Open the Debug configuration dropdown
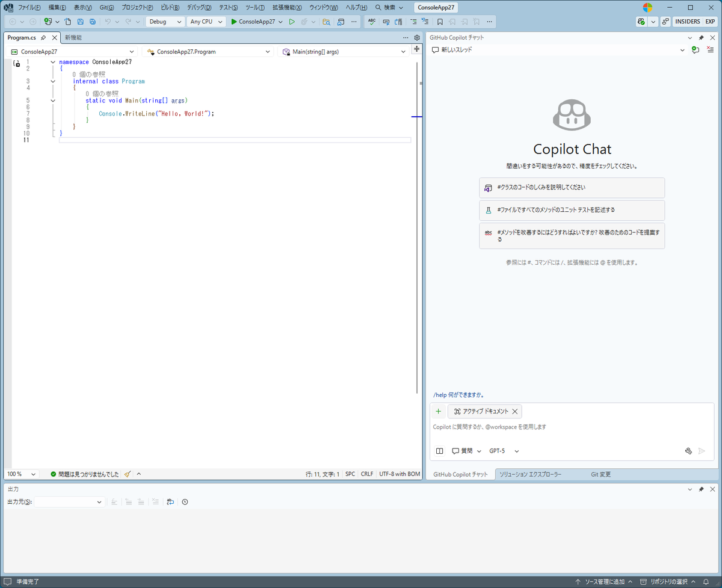722x588 pixels. pyautogui.click(x=164, y=21)
